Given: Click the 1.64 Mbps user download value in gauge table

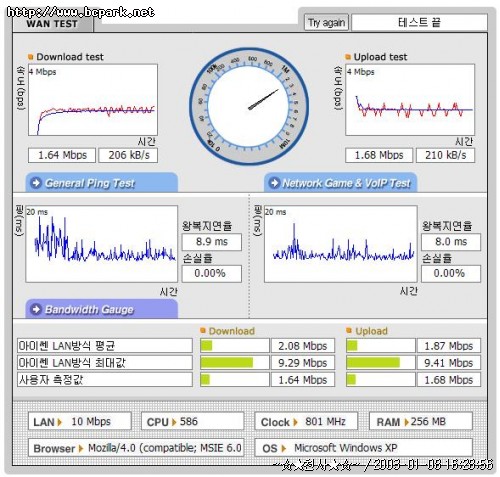Looking at the screenshot, I should point(303,380).
